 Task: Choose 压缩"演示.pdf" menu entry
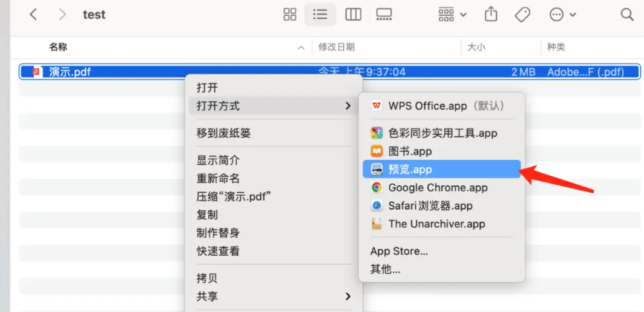[x=274, y=196]
